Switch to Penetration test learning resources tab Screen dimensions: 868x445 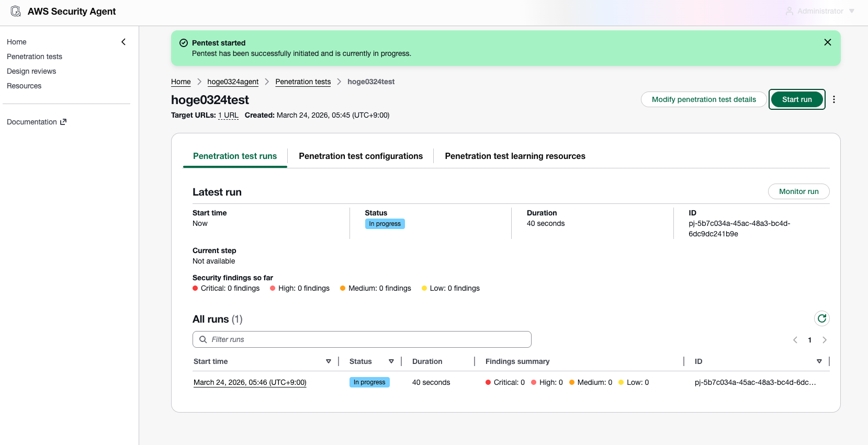click(515, 156)
